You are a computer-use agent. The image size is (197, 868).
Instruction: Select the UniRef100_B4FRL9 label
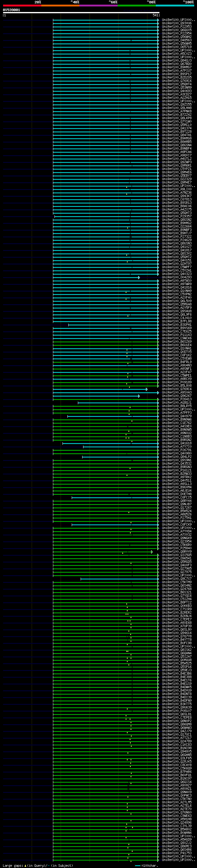[177, 362]
